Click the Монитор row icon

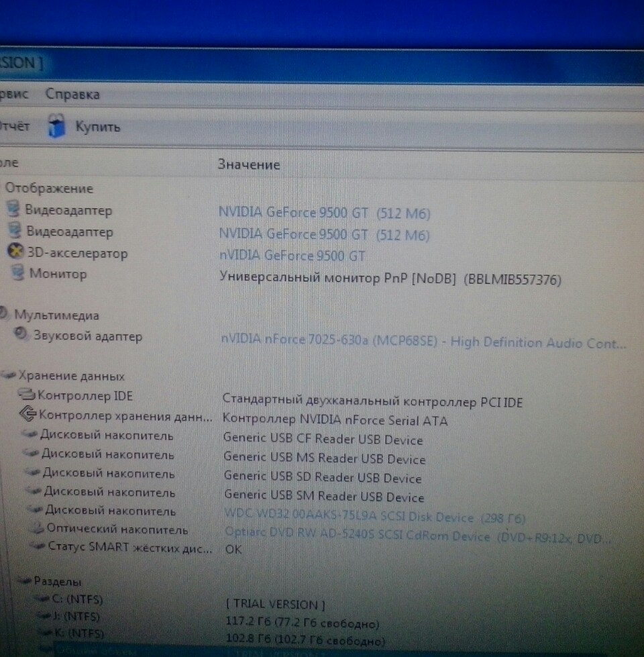click(17, 272)
